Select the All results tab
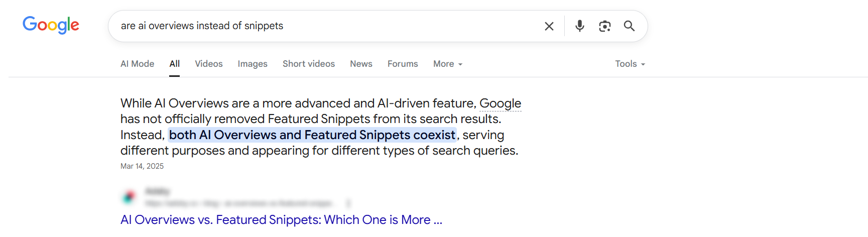The width and height of the screenshot is (868, 237). tap(174, 64)
